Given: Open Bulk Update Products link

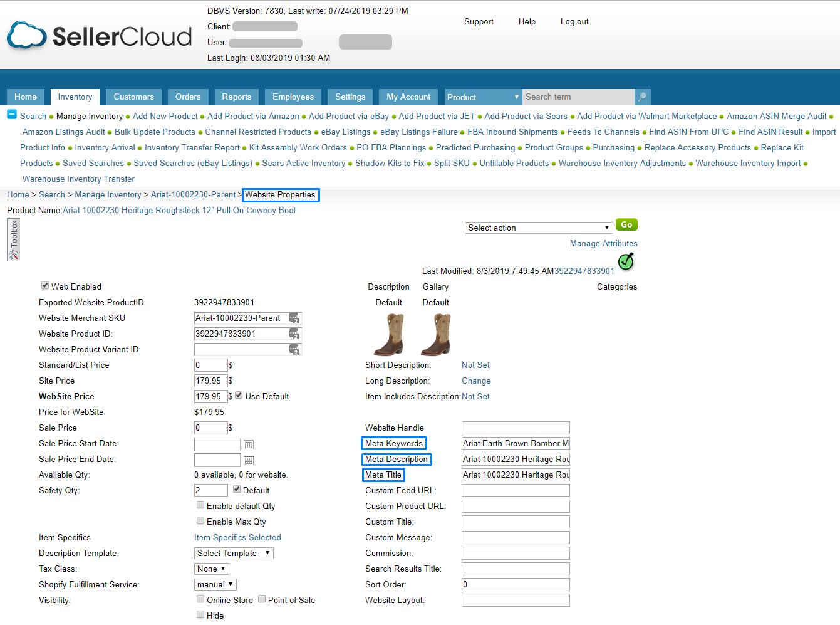Looking at the screenshot, I should [155, 132].
